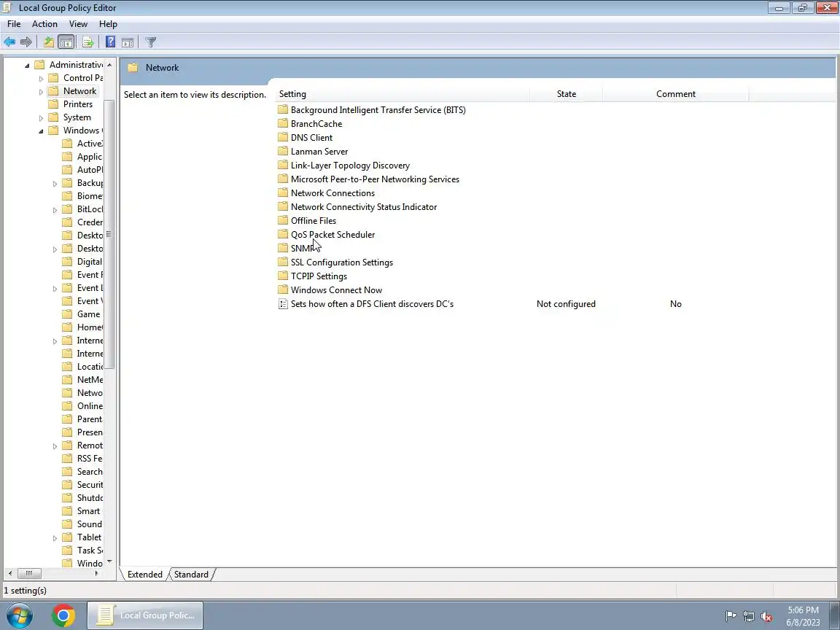Click the muted volume tray icon
This screenshot has width=840, height=630.
click(766, 616)
